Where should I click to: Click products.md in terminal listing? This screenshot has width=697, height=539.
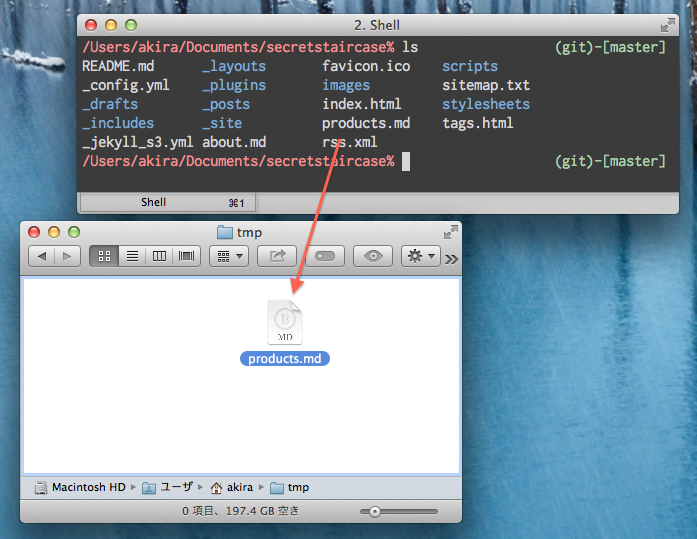[x=366, y=123]
